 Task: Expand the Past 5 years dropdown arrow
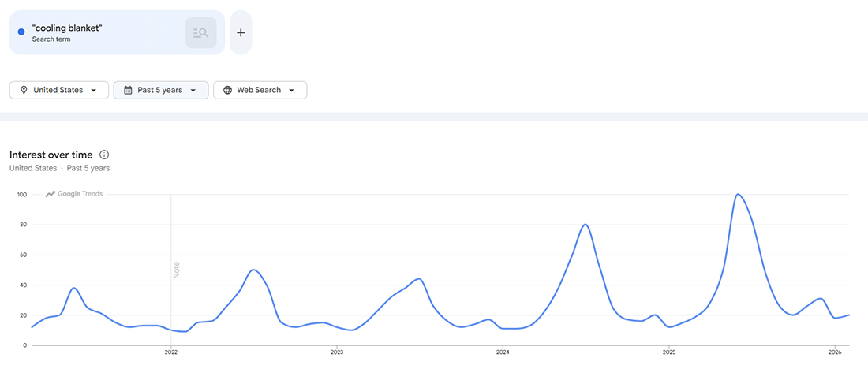pyautogui.click(x=193, y=90)
